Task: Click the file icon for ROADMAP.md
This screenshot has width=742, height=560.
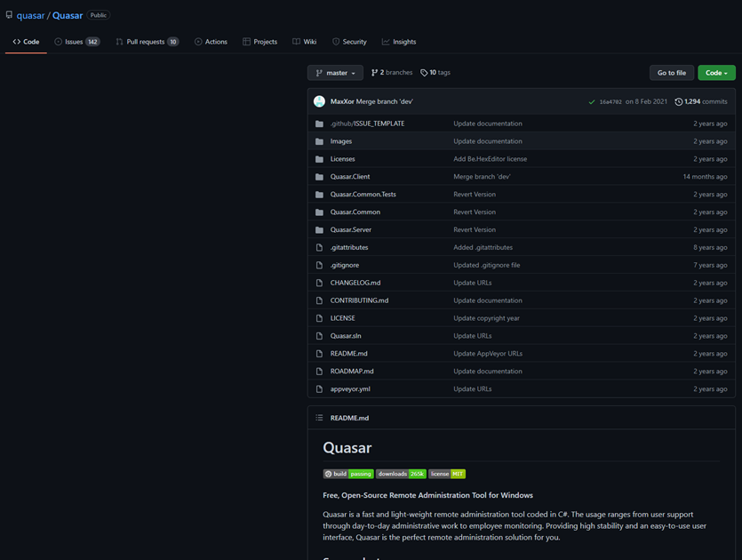Action: point(319,372)
